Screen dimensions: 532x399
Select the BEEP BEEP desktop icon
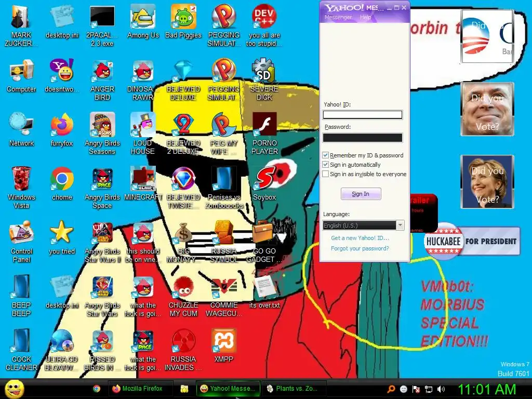coord(21,296)
